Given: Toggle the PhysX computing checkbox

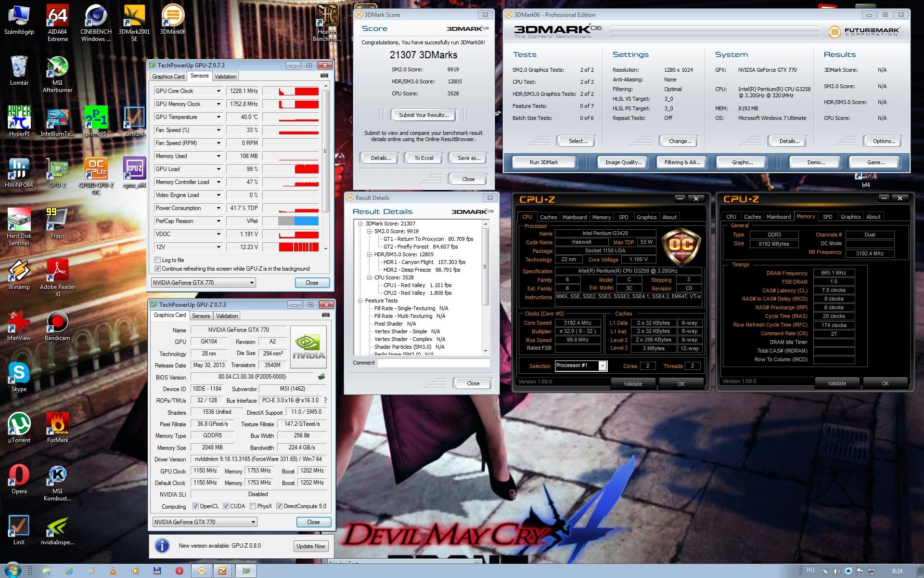Looking at the screenshot, I should click(253, 506).
